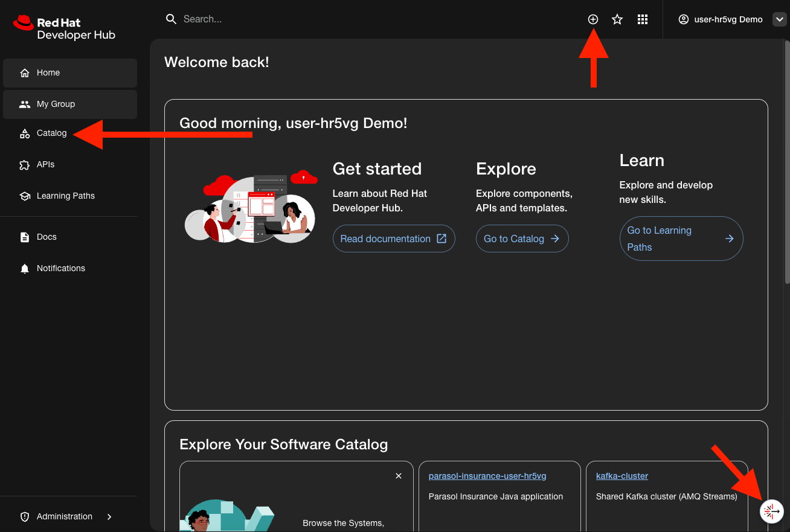Viewport: 790px width, 532px height.
Task: Open APIs in sidebar
Action: 70,164
